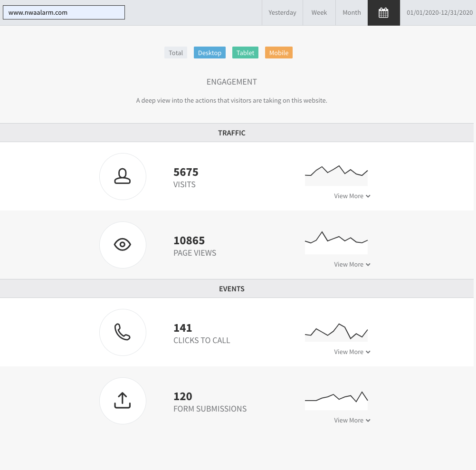Expand View More under Visits
The width and height of the screenshot is (476, 470).
pyautogui.click(x=352, y=196)
